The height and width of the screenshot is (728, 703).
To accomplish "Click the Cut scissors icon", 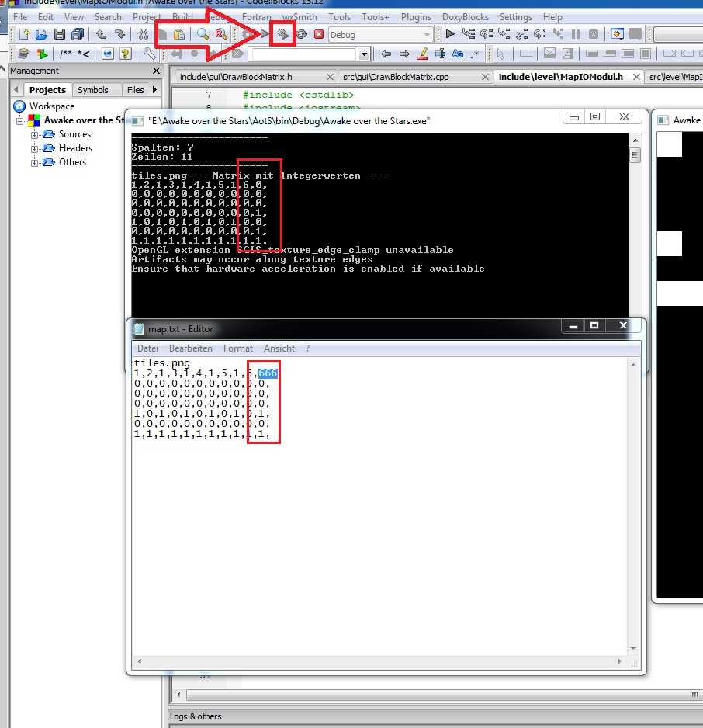I will click(x=144, y=34).
